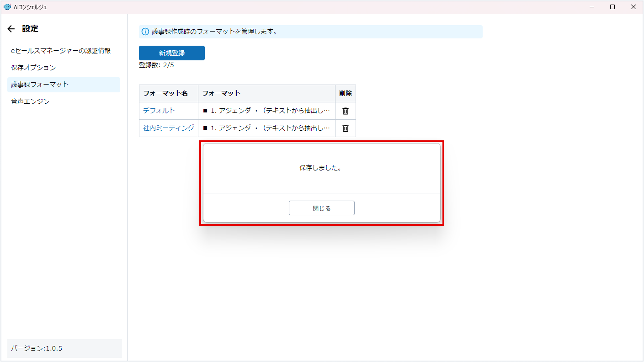Click the AIコンシェルジュ app icon in title bar

coord(7,7)
